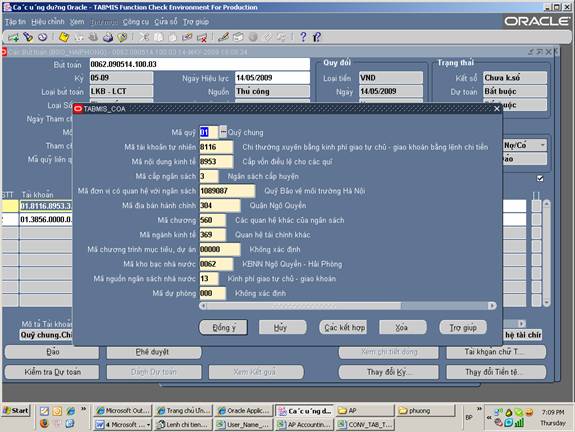This screenshot has height=432, width=575.
Task: Click the blue question mark Help icon
Action: pos(303,37)
